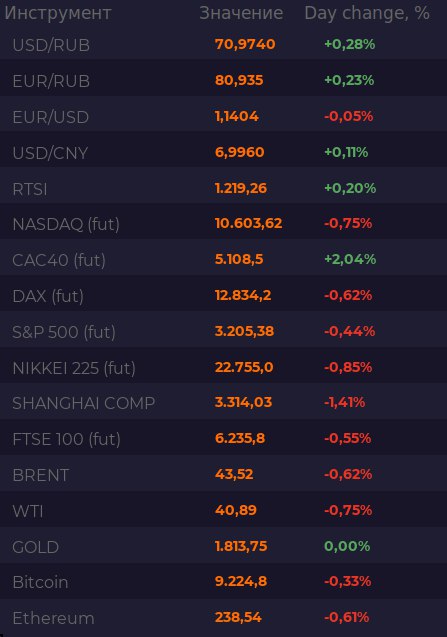The width and height of the screenshot is (447, 637).
Task: Select the BRENT oil price 43,52
Action: tap(234, 474)
